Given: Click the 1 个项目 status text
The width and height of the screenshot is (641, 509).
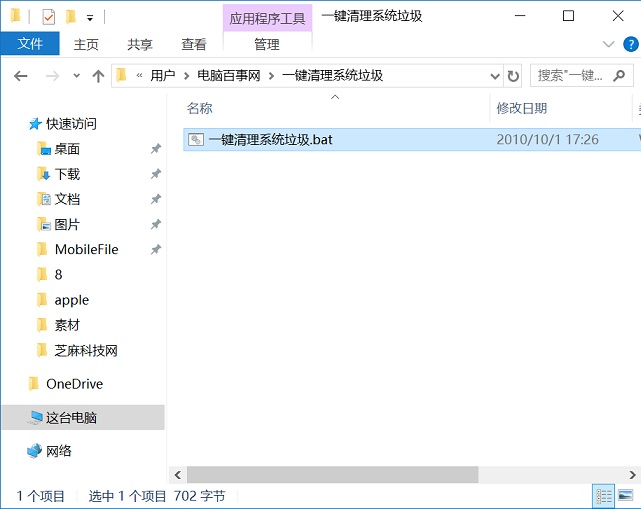Looking at the screenshot, I should tap(40, 496).
